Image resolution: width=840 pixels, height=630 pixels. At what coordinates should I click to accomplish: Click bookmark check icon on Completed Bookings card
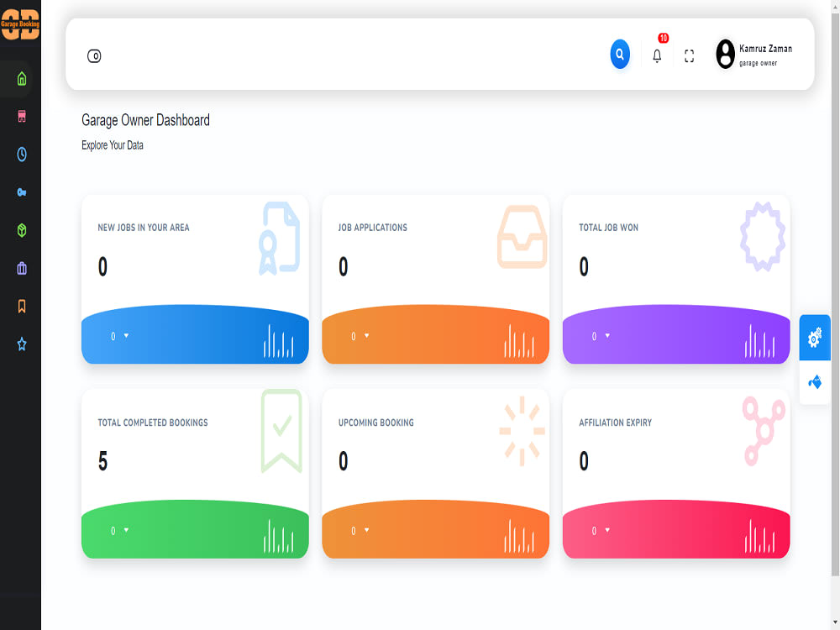(x=281, y=431)
